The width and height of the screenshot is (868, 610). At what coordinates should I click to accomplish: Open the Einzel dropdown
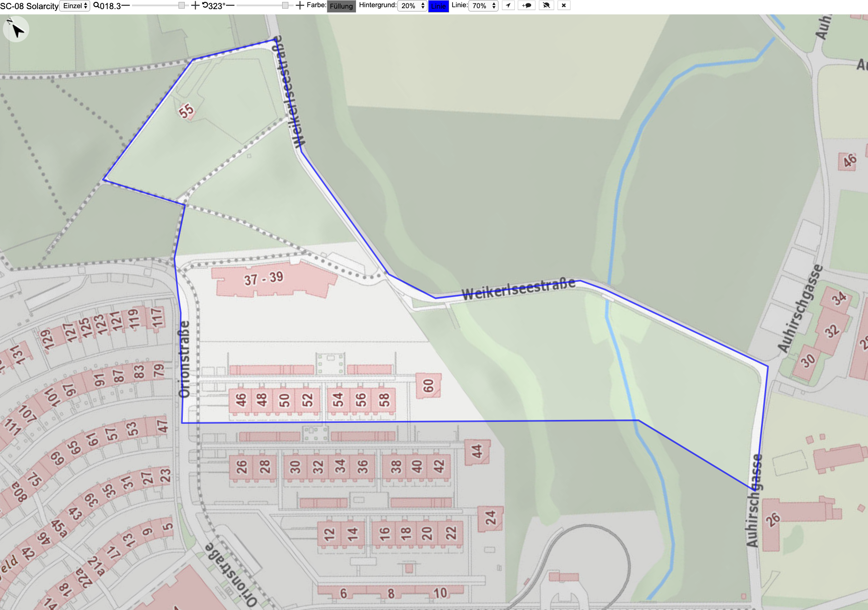[75, 6]
